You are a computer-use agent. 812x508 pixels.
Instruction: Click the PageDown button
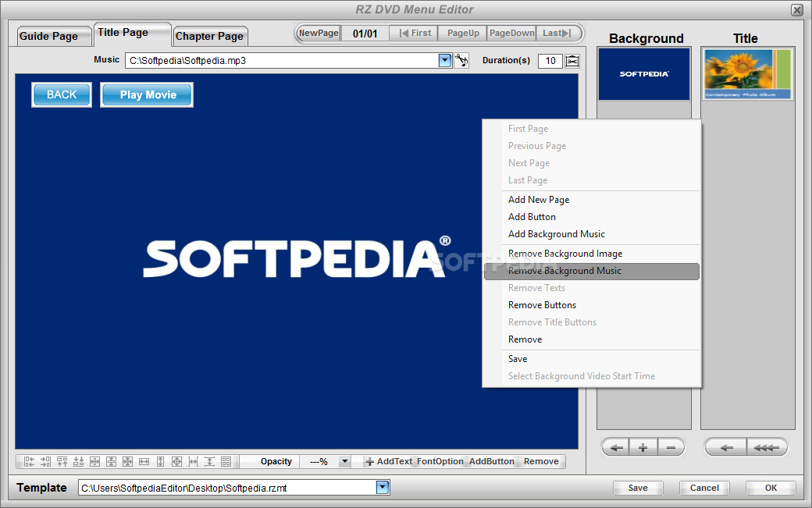pyautogui.click(x=512, y=33)
